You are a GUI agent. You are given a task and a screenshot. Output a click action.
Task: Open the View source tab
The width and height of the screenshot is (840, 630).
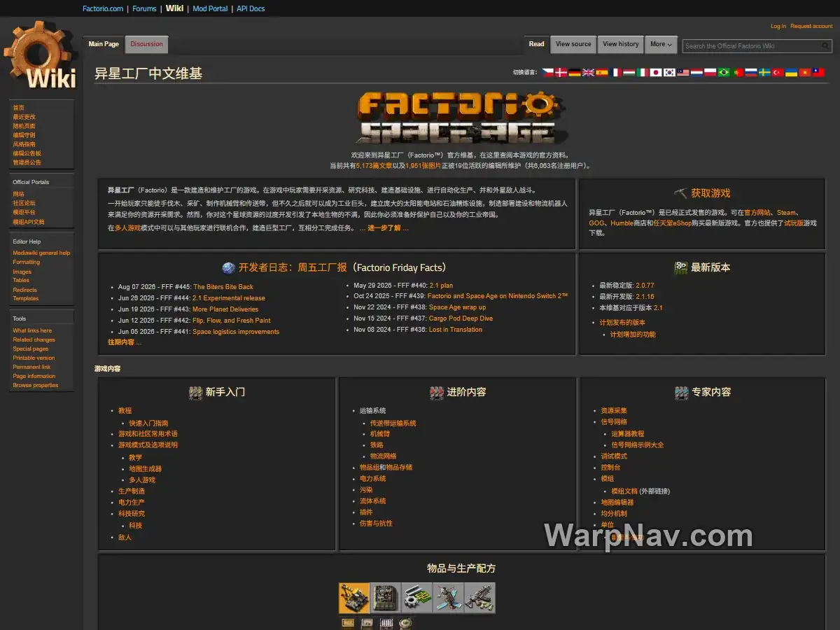[573, 44]
